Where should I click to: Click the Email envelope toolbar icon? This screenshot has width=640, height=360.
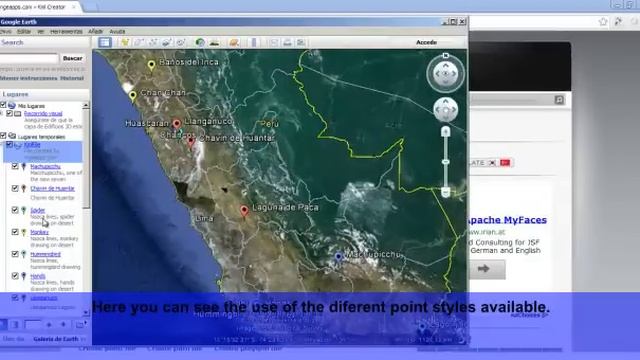[x=274, y=42]
